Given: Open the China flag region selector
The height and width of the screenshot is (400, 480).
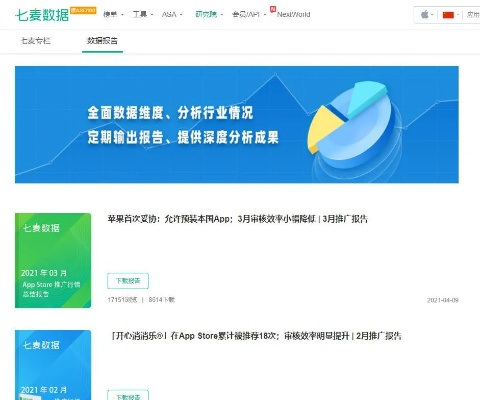Looking at the screenshot, I should pyautogui.click(x=451, y=15).
